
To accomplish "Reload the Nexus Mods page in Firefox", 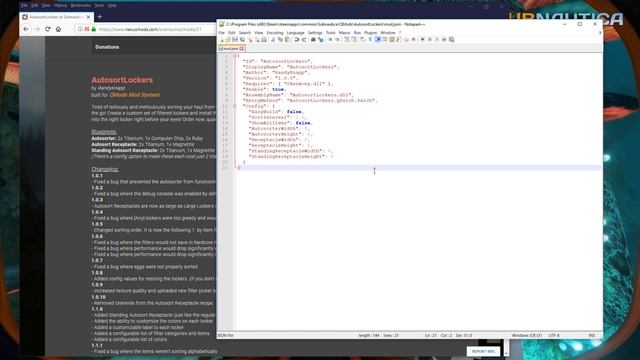I will 48,29.
